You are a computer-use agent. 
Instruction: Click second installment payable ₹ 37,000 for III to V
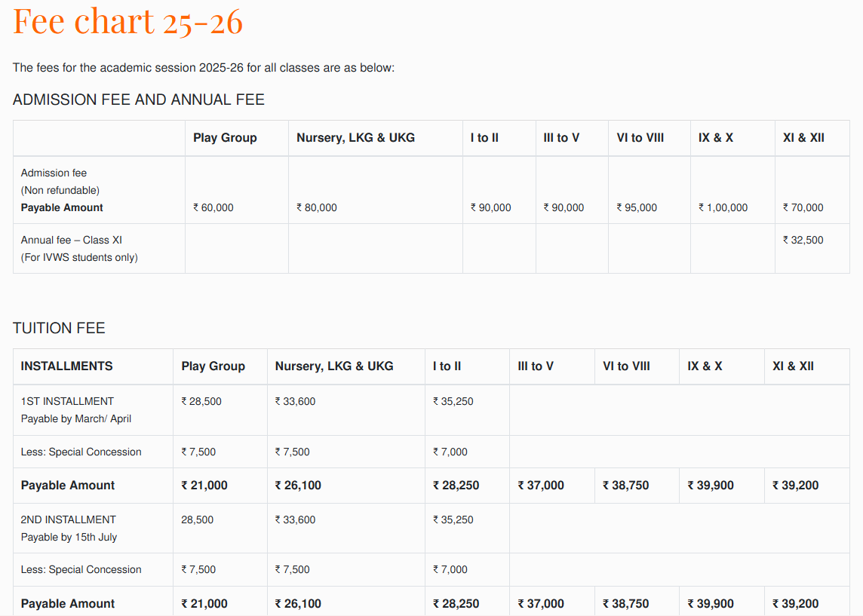(x=541, y=604)
